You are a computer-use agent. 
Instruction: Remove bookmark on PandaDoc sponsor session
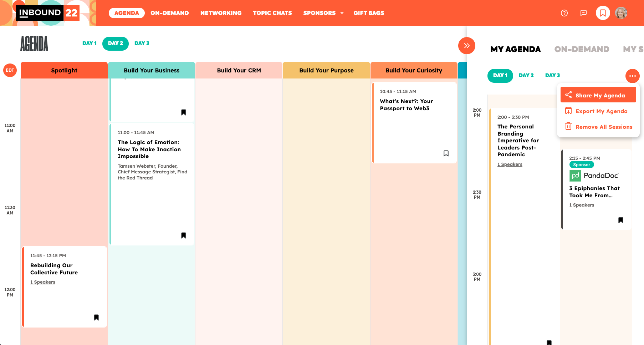pos(621,220)
